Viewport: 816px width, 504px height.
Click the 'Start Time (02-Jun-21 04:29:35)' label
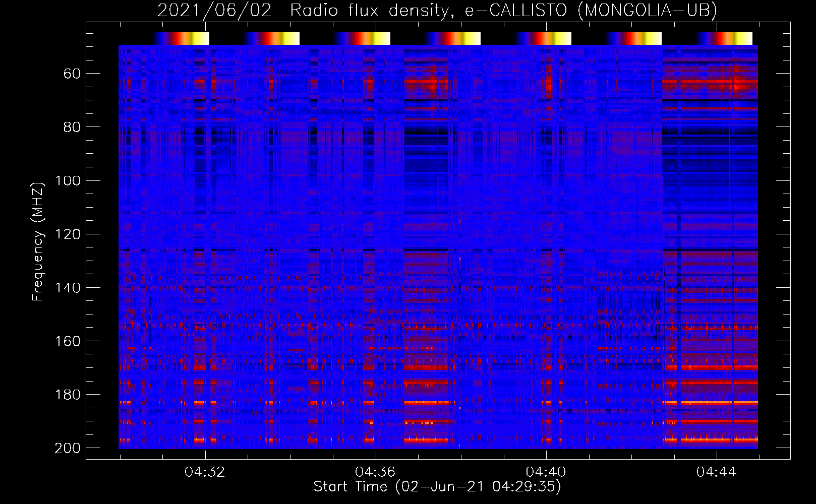click(x=437, y=487)
